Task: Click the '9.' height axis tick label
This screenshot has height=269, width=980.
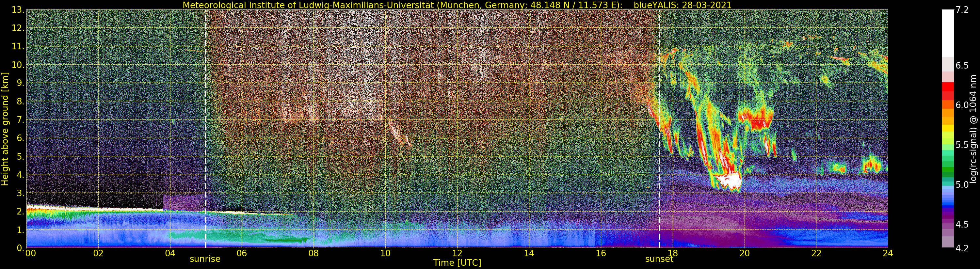Action: 21,83
